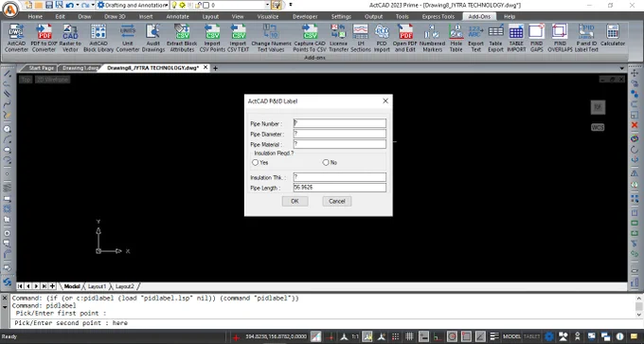This screenshot has height=344, width=644.
Task: Open P and ID Label Text tool
Action: (586, 38)
